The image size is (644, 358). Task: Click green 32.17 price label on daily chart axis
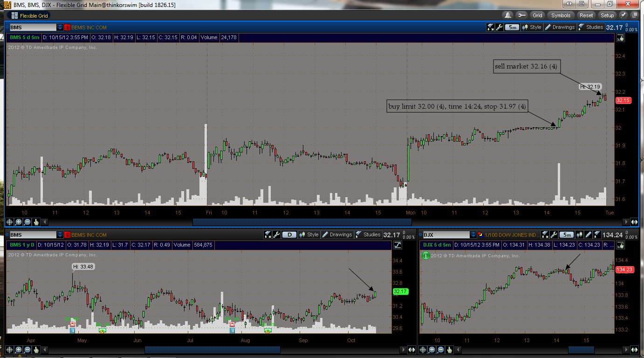[x=400, y=292]
